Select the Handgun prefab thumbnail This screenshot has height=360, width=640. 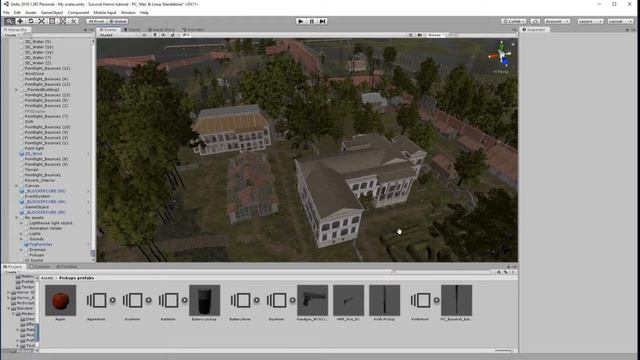point(313,300)
